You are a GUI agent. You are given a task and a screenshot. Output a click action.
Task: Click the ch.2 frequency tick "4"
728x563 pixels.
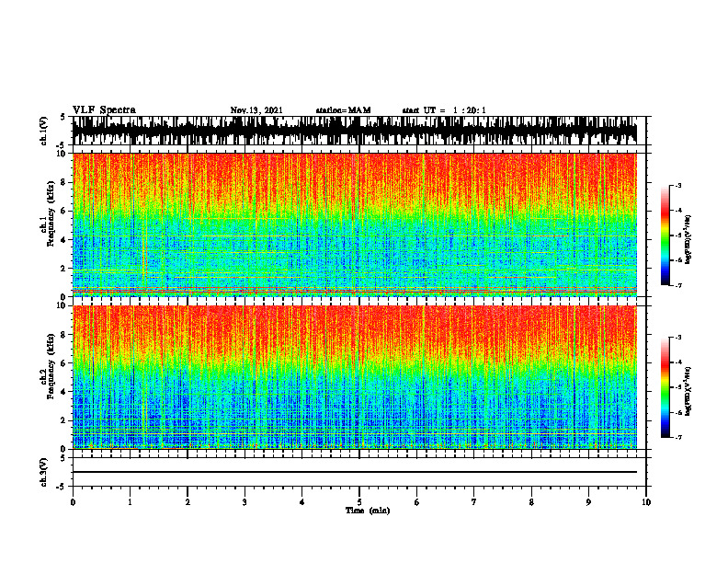pos(63,392)
